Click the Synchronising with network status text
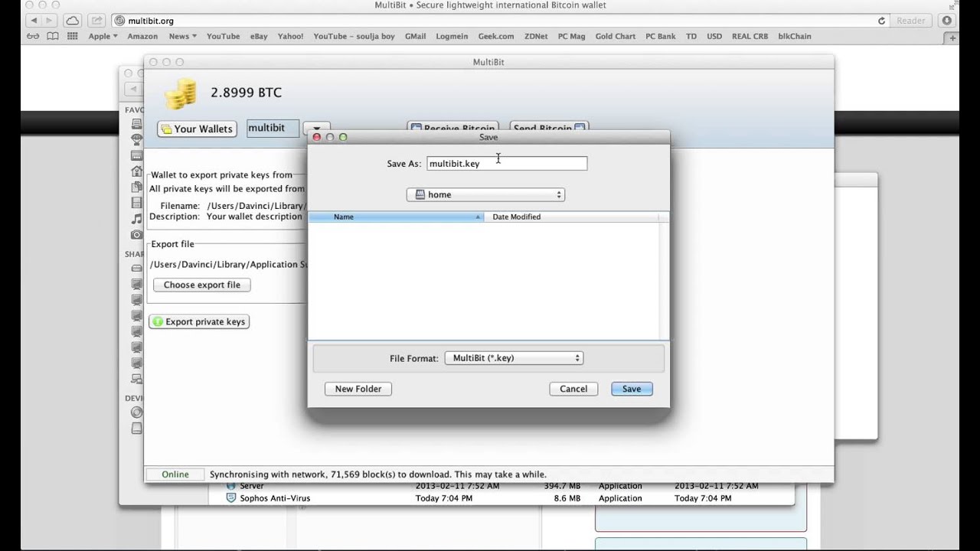The height and width of the screenshot is (551, 980). pos(378,474)
